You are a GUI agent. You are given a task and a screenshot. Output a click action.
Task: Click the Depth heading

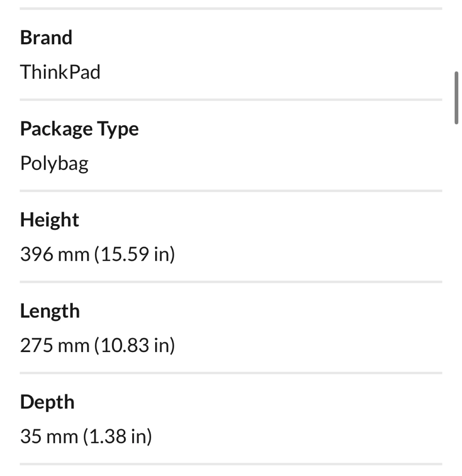tap(47, 402)
